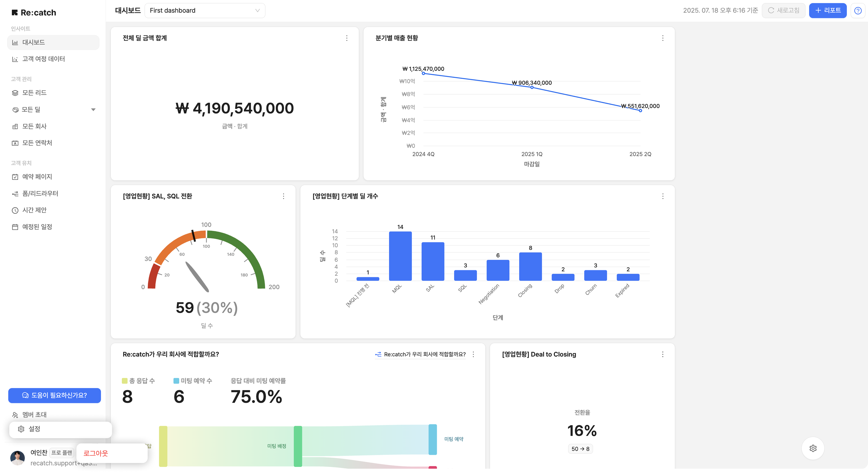Click the Expired bar in the chart
The image size is (868, 473).
click(x=628, y=277)
